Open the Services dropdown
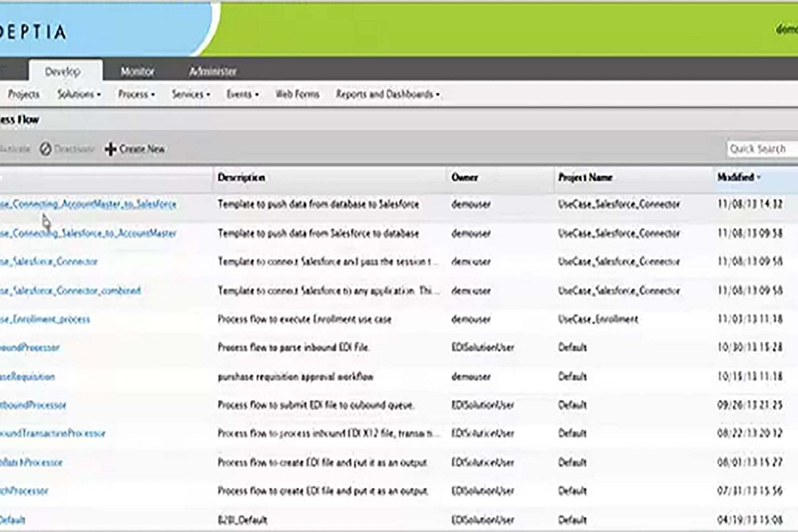 190,94
